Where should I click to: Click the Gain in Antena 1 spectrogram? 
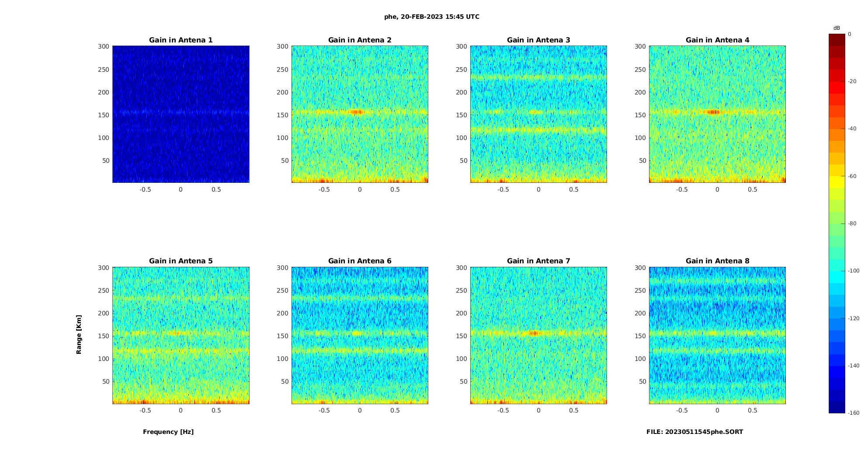coord(181,114)
